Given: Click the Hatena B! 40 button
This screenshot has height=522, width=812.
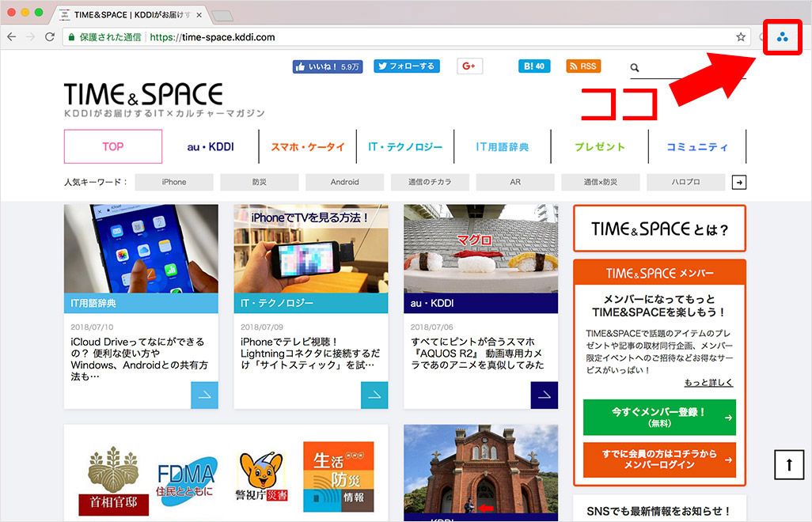Looking at the screenshot, I should 534,66.
